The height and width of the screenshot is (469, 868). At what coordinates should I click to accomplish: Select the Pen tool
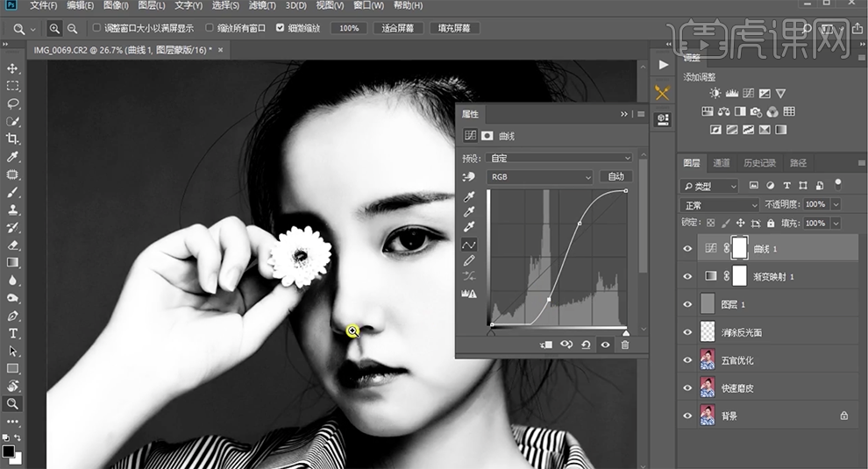[12, 316]
